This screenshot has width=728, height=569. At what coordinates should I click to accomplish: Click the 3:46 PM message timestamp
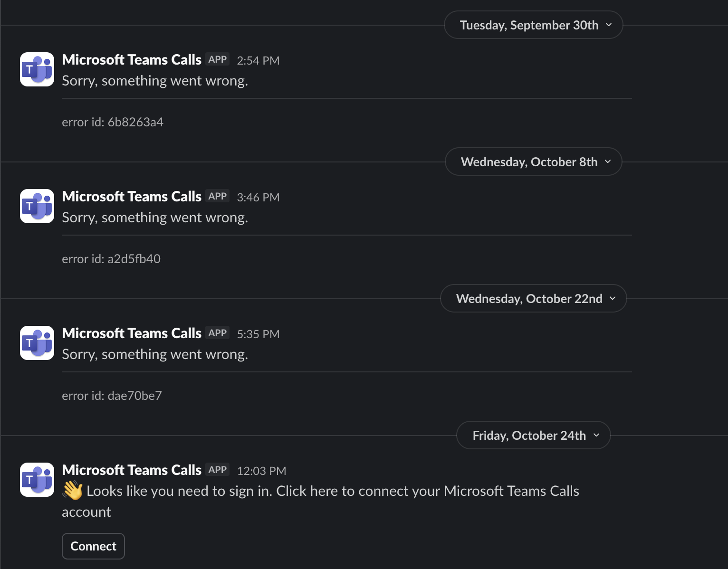tap(258, 198)
